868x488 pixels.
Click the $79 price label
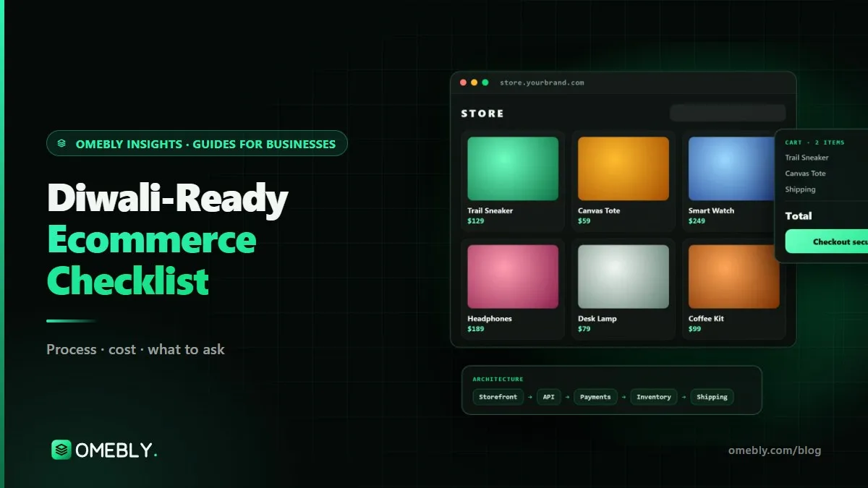coord(584,329)
